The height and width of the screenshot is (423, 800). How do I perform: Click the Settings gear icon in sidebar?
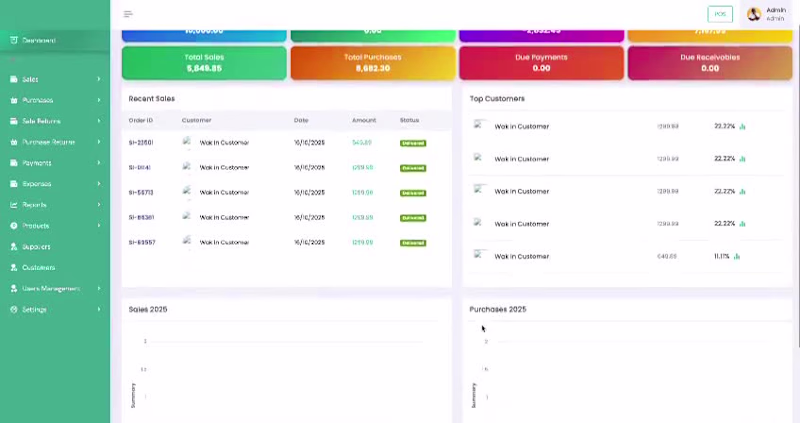[14, 309]
